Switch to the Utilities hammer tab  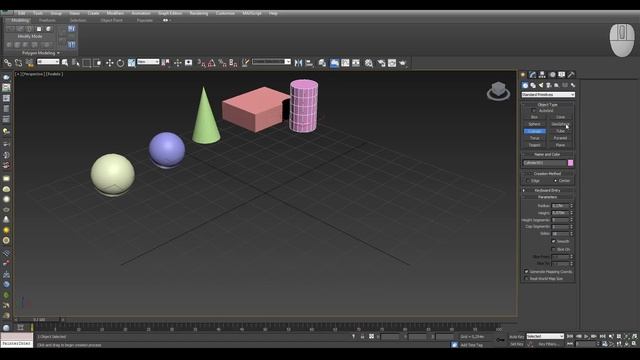point(571,74)
